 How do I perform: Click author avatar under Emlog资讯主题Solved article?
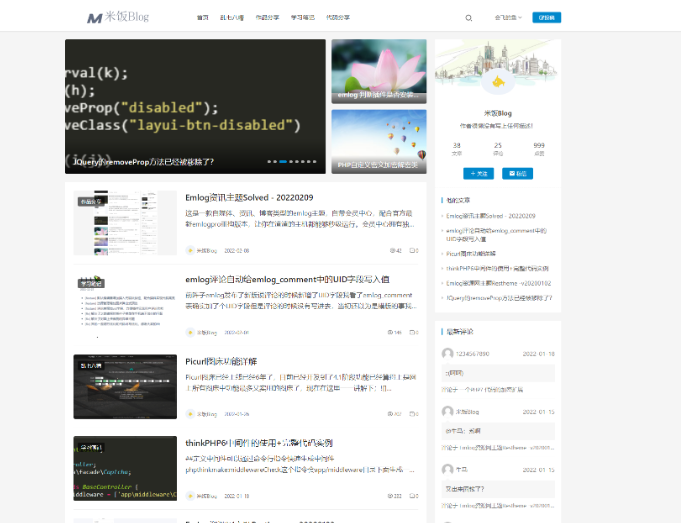(x=190, y=250)
